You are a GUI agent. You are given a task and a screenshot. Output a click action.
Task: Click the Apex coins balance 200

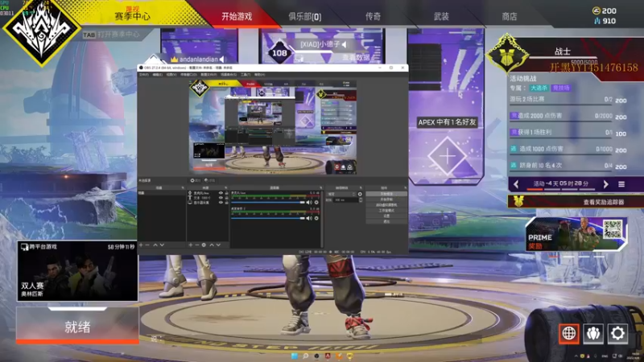(x=605, y=10)
